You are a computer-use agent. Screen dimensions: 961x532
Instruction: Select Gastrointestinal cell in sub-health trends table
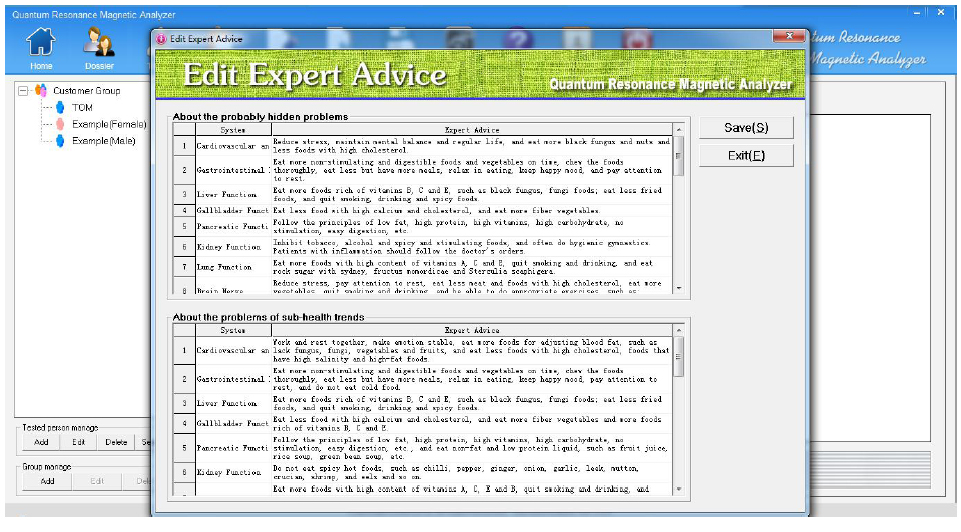233,379
